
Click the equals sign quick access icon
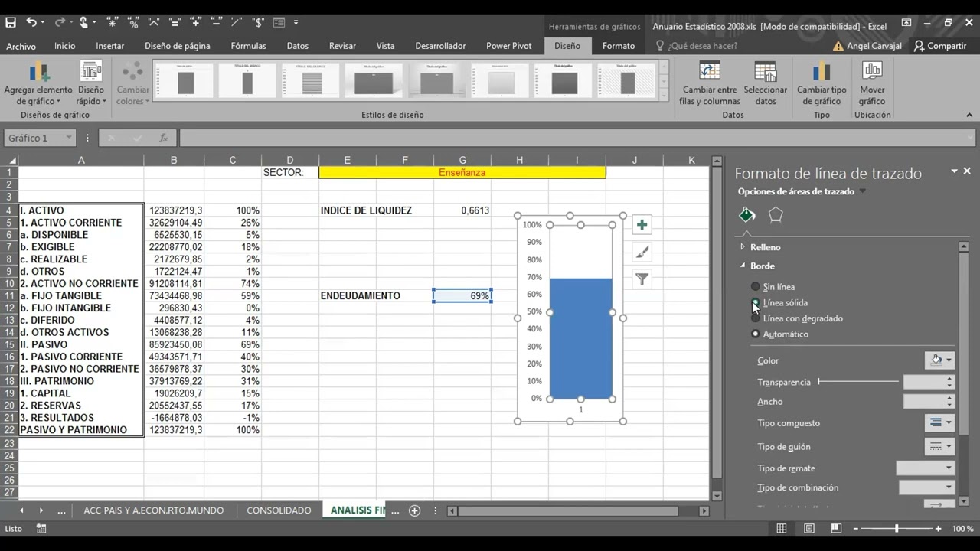pyautogui.click(x=175, y=23)
